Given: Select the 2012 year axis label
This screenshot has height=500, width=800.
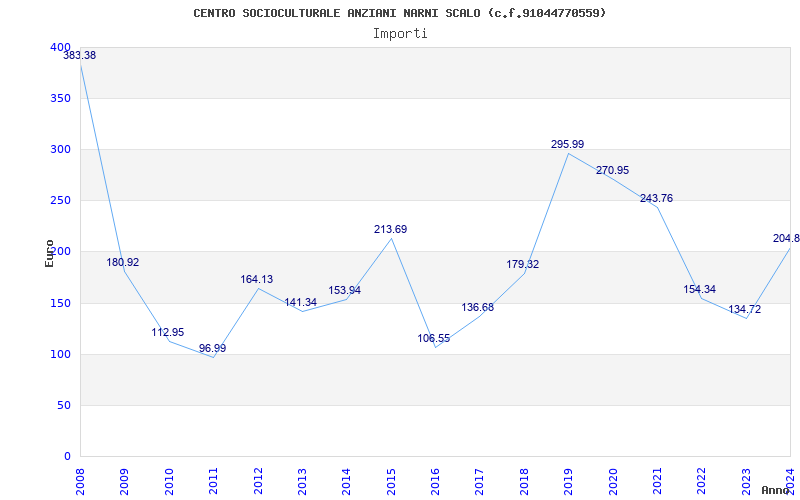Looking at the screenshot, I should 258,481.
